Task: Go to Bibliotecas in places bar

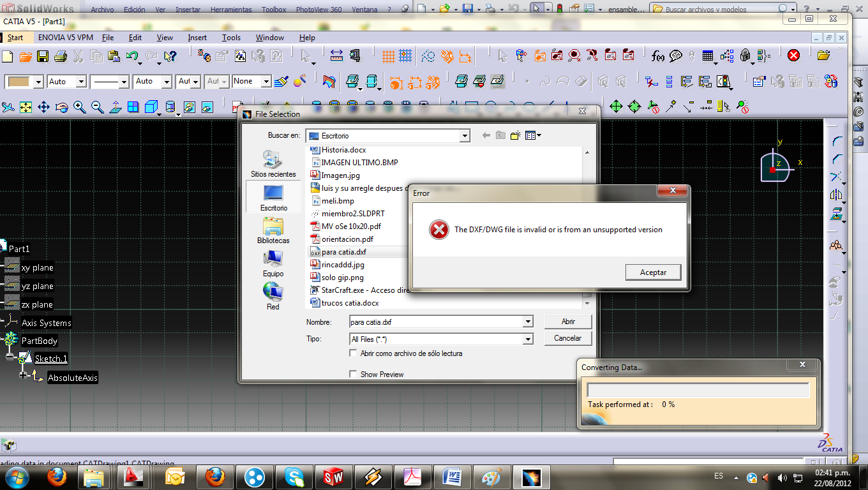Action: point(273,231)
